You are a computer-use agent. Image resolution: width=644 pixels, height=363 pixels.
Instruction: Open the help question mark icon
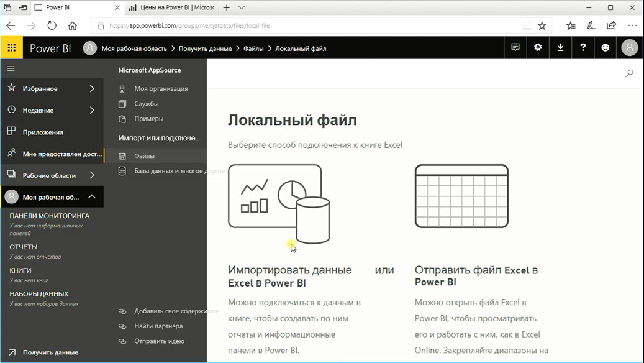pos(583,48)
